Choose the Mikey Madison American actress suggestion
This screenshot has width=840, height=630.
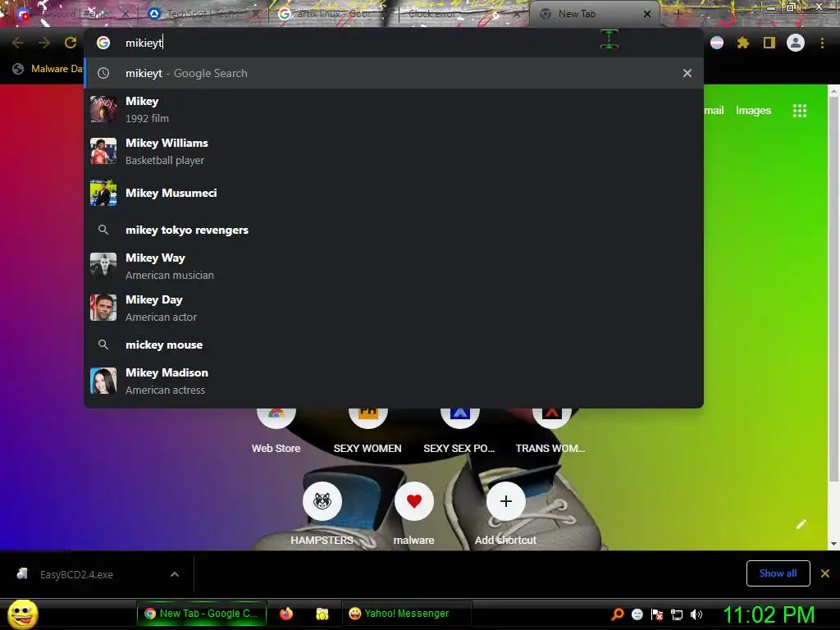(394, 381)
